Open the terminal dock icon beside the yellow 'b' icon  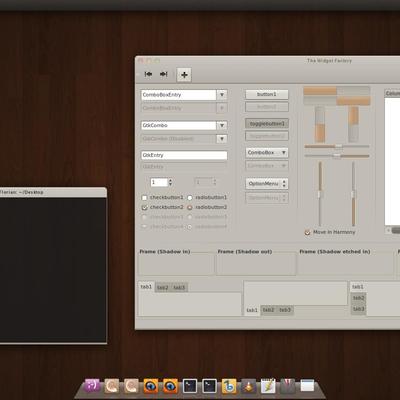tap(209, 386)
